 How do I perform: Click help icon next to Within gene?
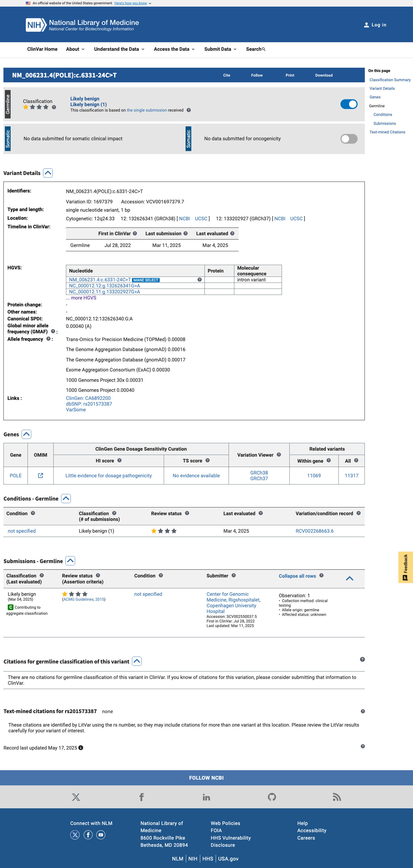[329, 460]
